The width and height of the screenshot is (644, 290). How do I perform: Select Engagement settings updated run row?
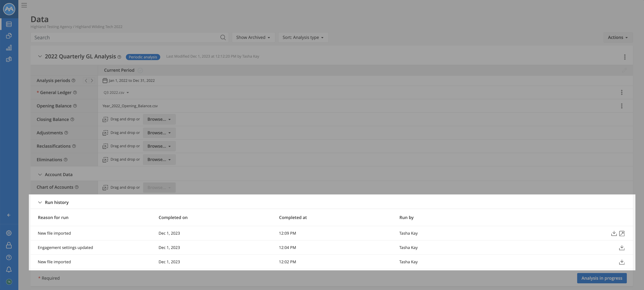pyautogui.click(x=332, y=247)
